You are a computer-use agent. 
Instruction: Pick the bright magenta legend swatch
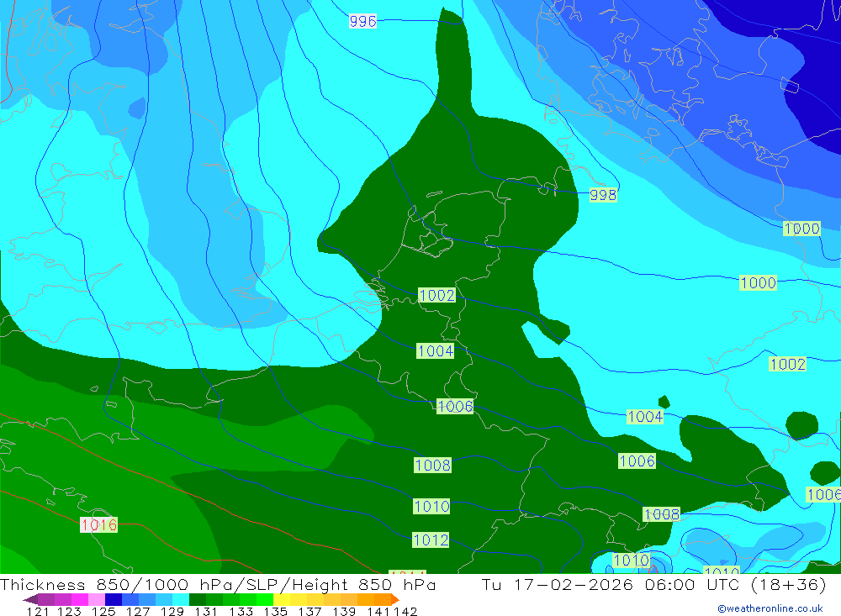[x=80, y=599]
